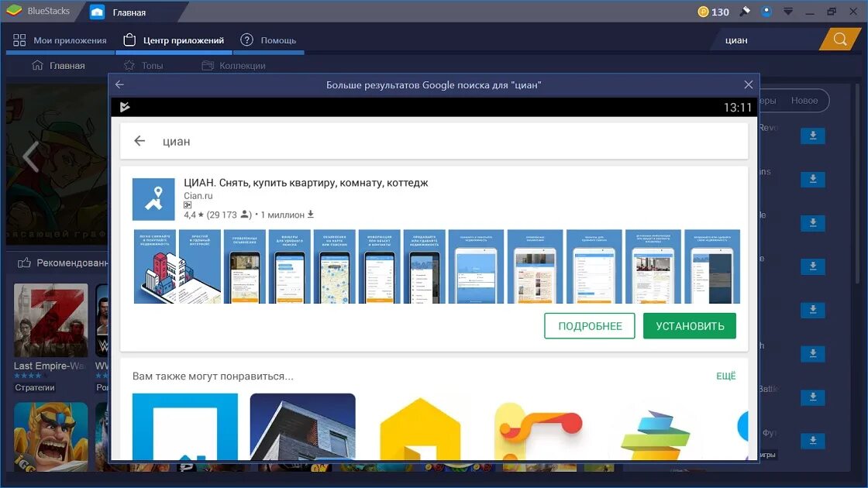868x488 pixels.
Task: Click the fourth download button in right list
Action: pyautogui.click(x=813, y=266)
